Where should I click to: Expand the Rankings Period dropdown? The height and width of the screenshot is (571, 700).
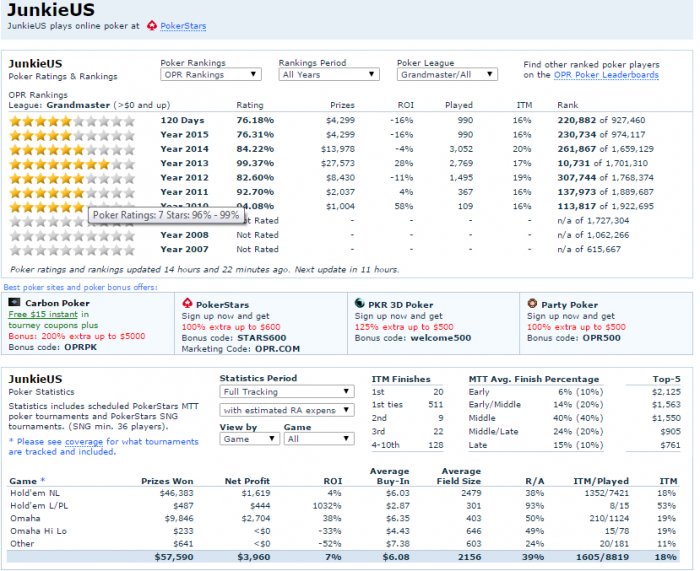(x=329, y=74)
